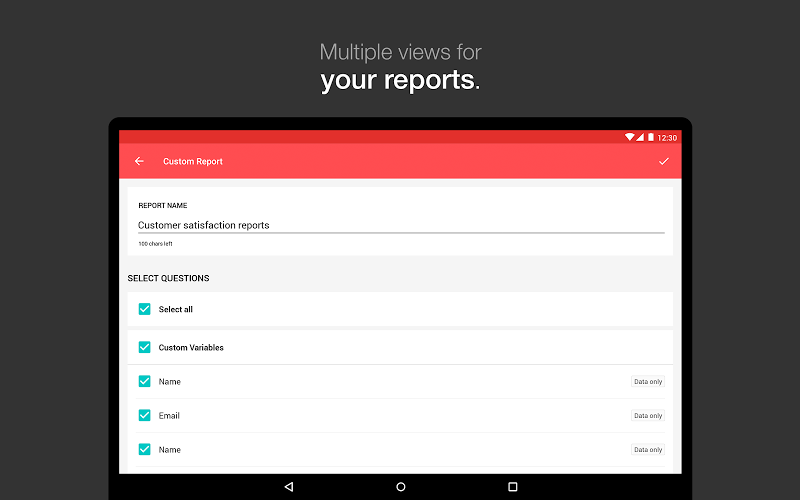Click the Custom Variables label

coord(191,347)
